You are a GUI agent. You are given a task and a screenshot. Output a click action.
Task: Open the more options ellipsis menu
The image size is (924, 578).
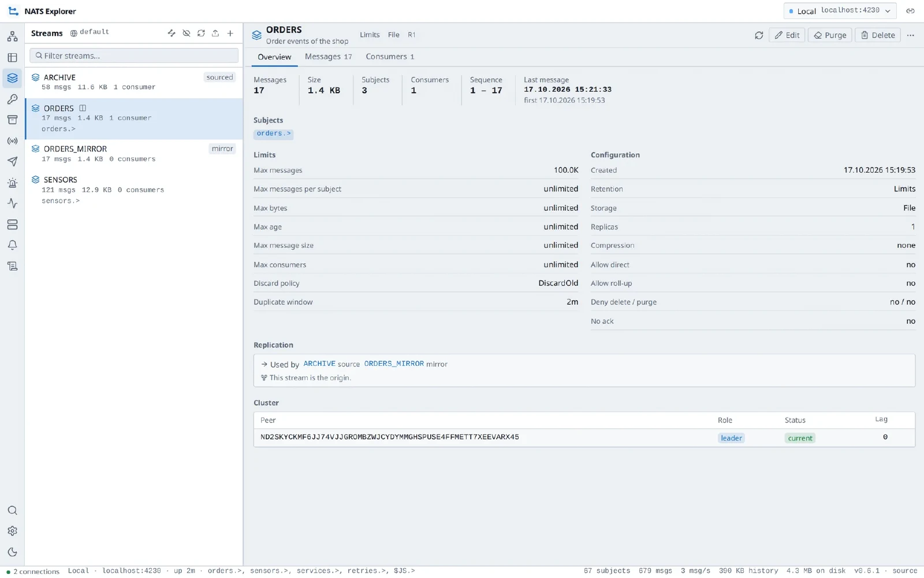(911, 35)
